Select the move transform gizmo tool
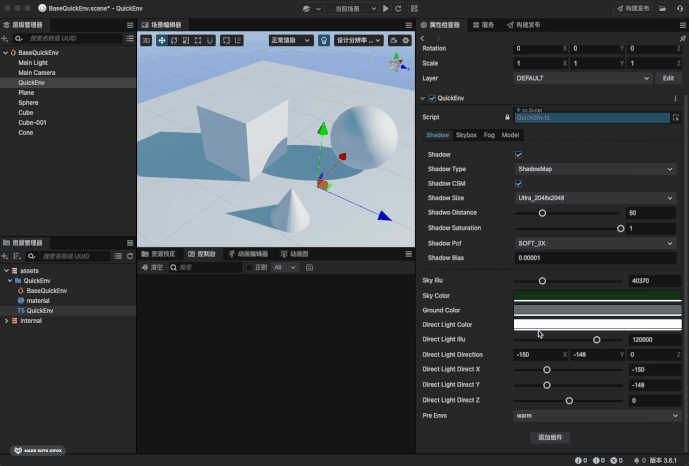689x466 pixels. (162, 40)
